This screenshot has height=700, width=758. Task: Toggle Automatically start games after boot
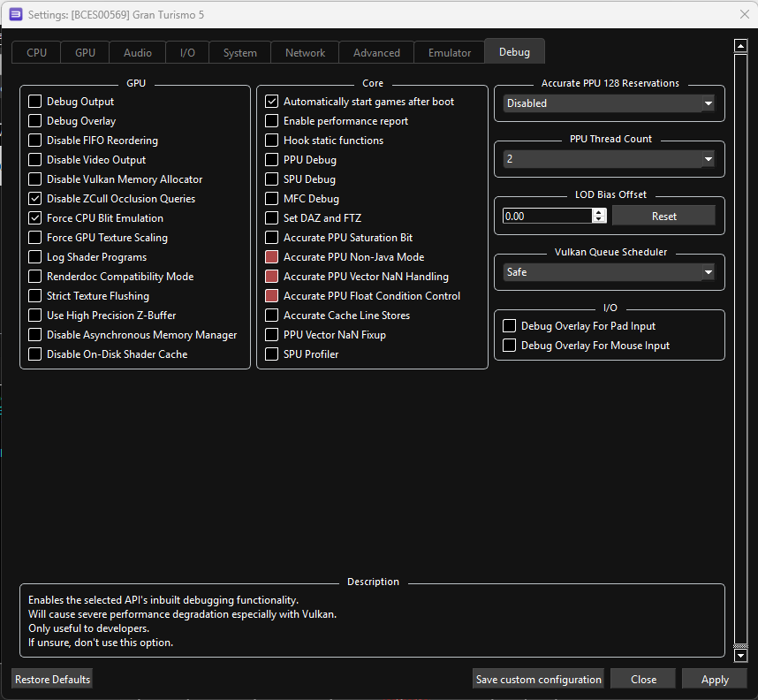272,102
